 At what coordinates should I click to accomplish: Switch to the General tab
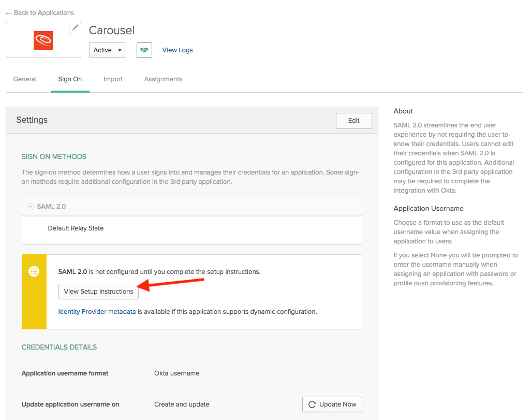coord(25,79)
